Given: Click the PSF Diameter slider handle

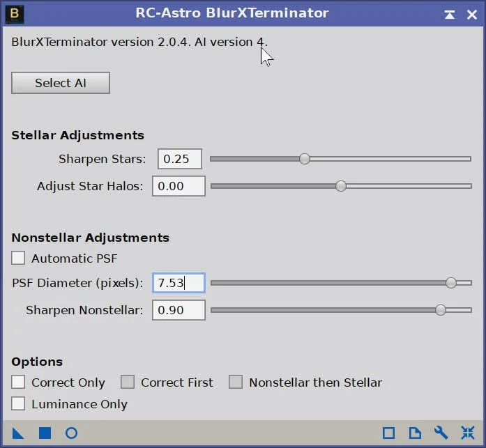Looking at the screenshot, I should tap(451, 283).
